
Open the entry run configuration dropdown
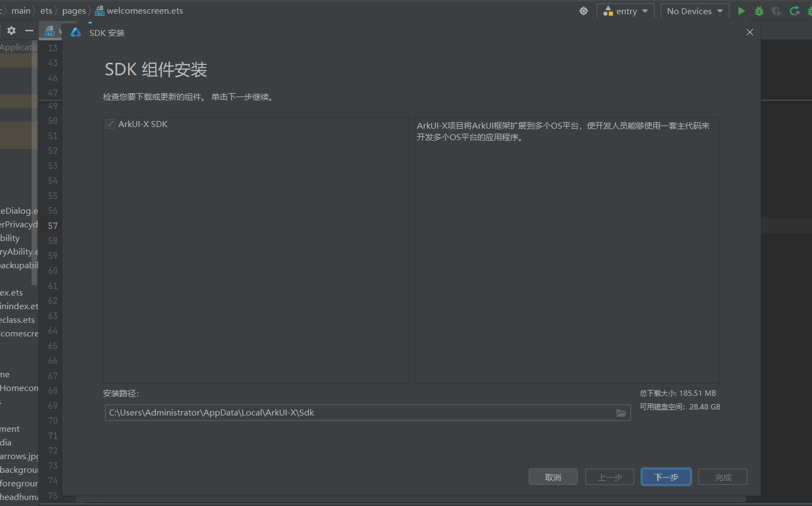click(626, 11)
